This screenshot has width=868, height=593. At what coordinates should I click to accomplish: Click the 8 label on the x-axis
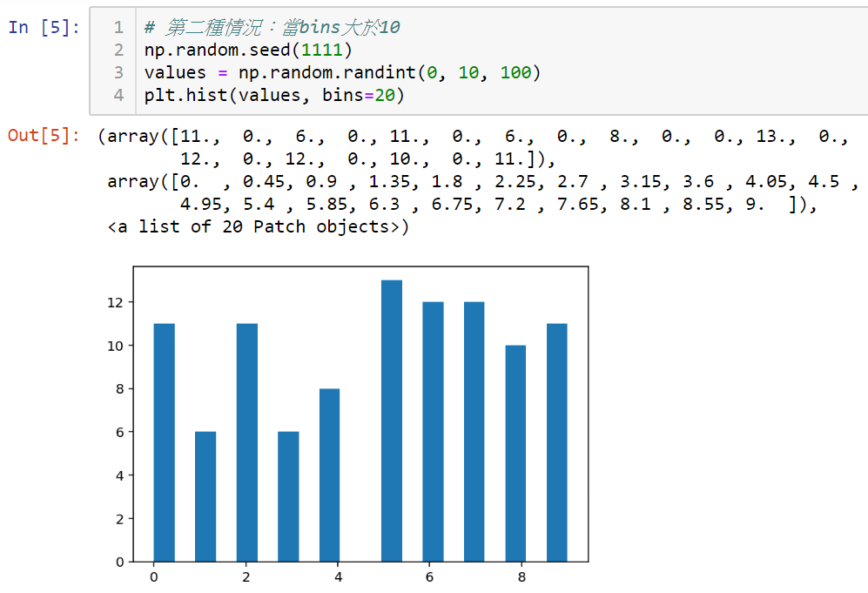(521, 576)
